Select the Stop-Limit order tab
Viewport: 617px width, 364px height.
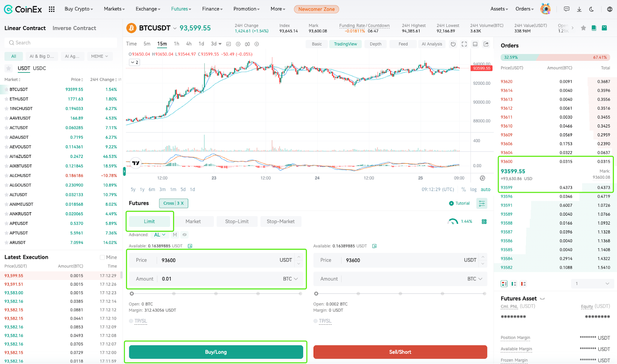(x=237, y=221)
